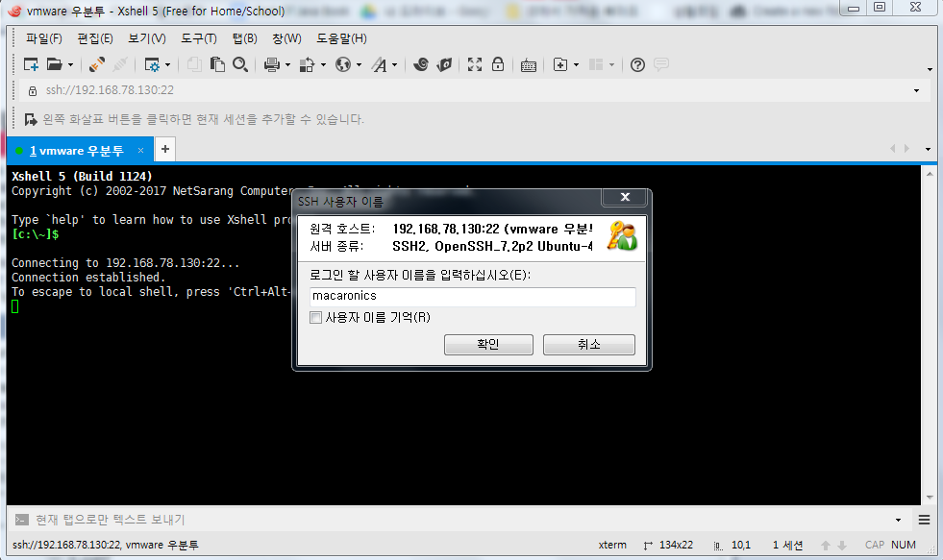Click the Copy icon in toolbar
The width and height of the screenshot is (943, 560).
(x=193, y=64)
